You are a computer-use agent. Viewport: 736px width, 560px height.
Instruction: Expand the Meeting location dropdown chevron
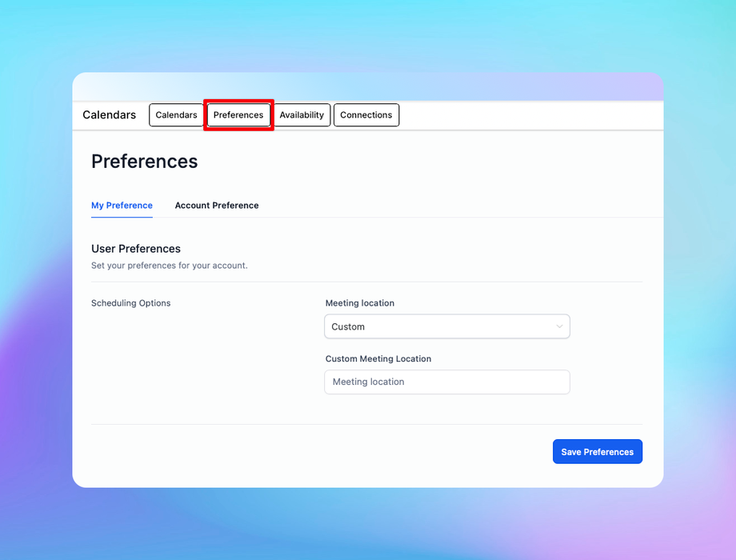(559, 326)
